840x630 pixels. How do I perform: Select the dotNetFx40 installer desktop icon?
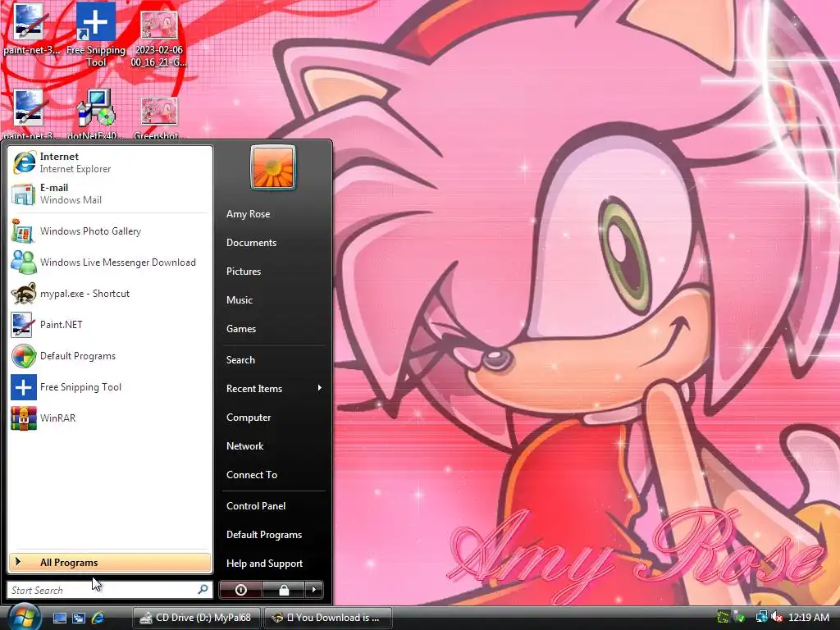(x=95, y=113)
